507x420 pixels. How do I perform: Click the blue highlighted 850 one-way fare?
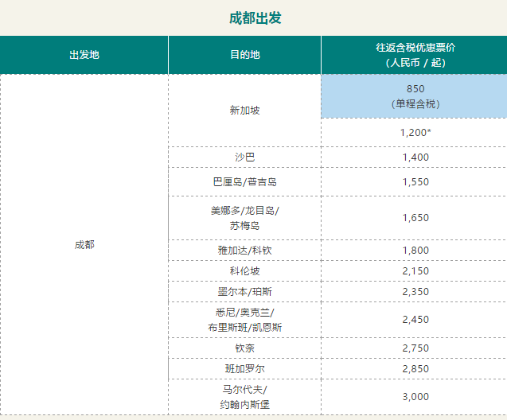point(415,96)
